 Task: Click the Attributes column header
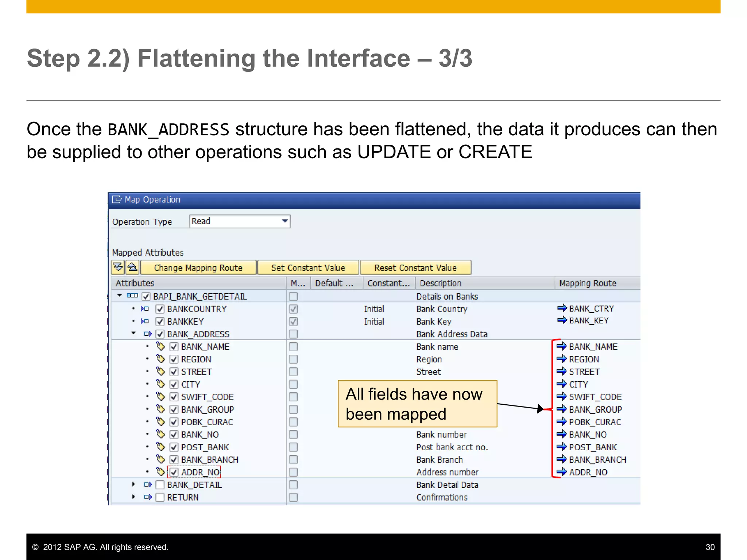[199, 283]
